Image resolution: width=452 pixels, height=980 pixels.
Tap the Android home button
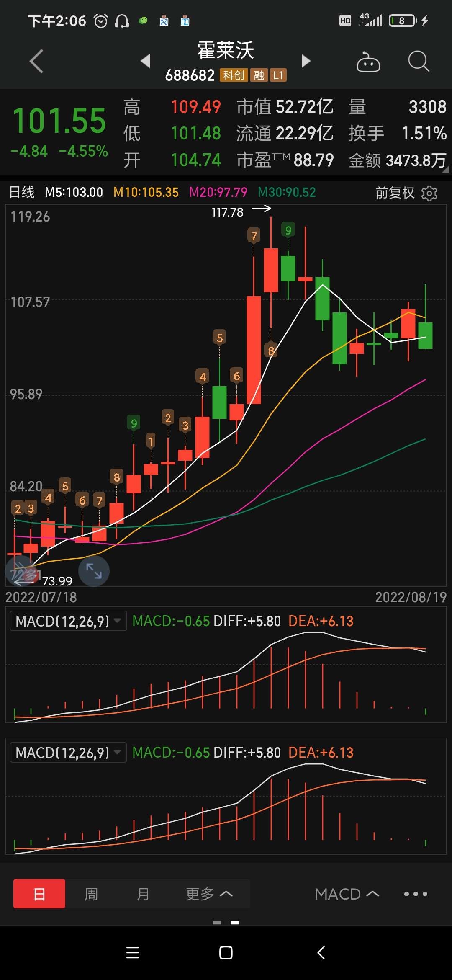[226, 953]
